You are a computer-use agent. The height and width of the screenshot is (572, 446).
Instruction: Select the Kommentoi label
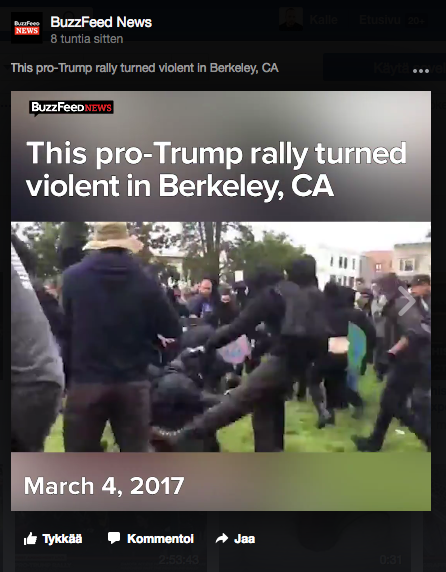pos(160,539)
